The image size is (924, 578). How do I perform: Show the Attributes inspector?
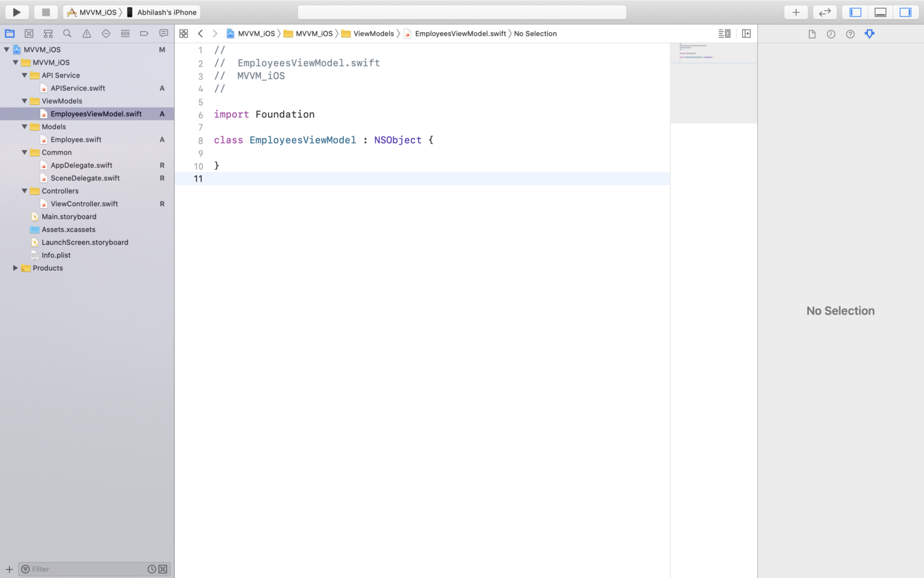tap(870, 34)
